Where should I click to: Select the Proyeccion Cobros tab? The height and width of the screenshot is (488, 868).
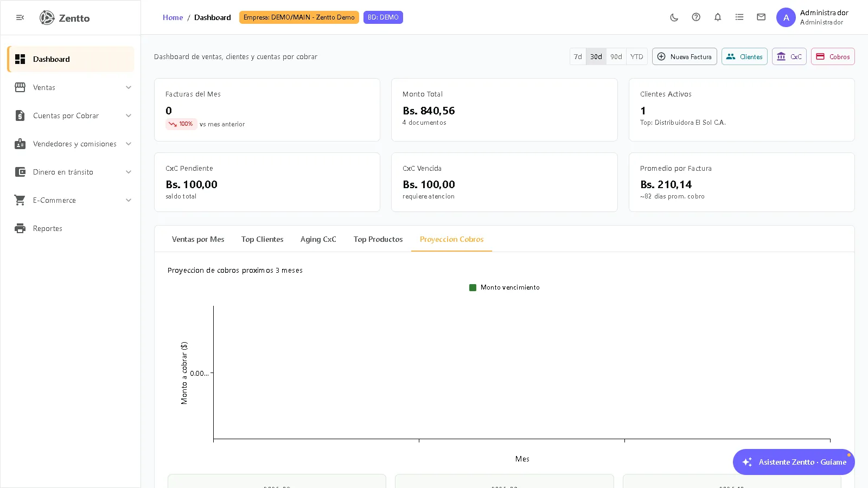click(451, 239)
